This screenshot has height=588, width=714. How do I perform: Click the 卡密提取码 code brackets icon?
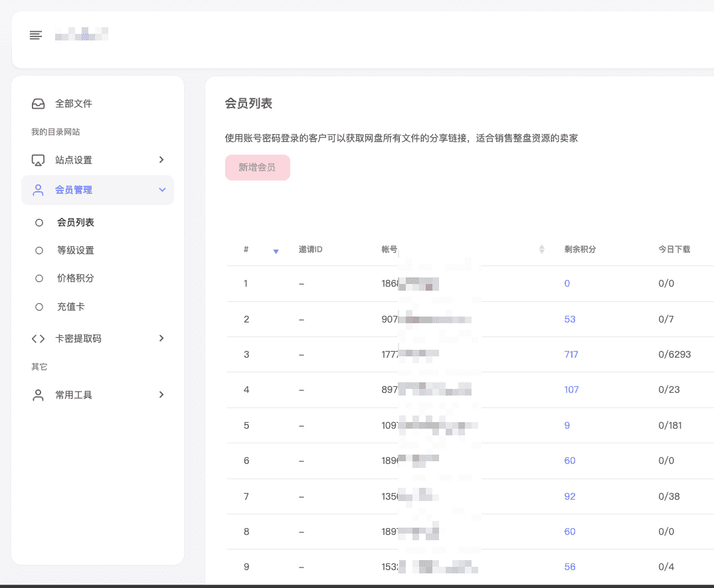39,339
